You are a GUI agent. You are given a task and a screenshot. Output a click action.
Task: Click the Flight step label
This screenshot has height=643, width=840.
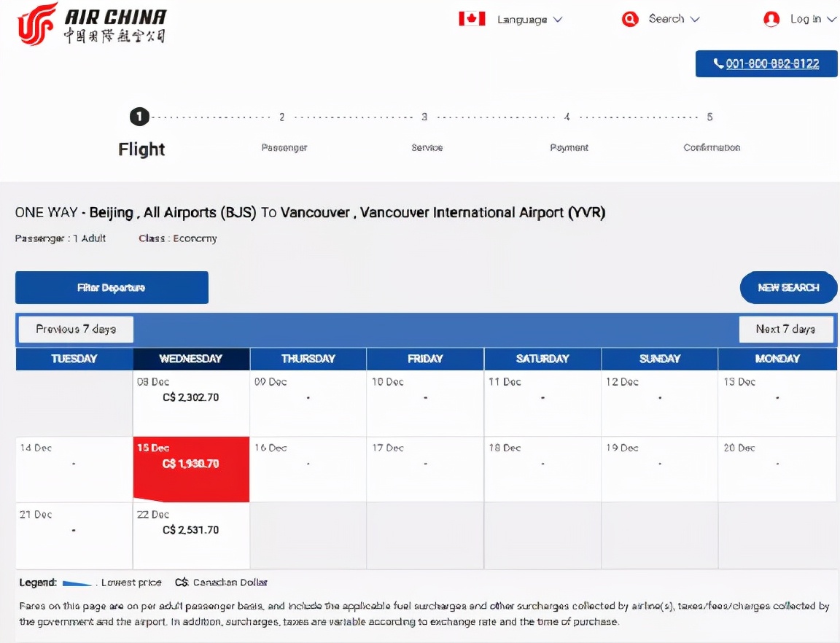pos(141,149)
